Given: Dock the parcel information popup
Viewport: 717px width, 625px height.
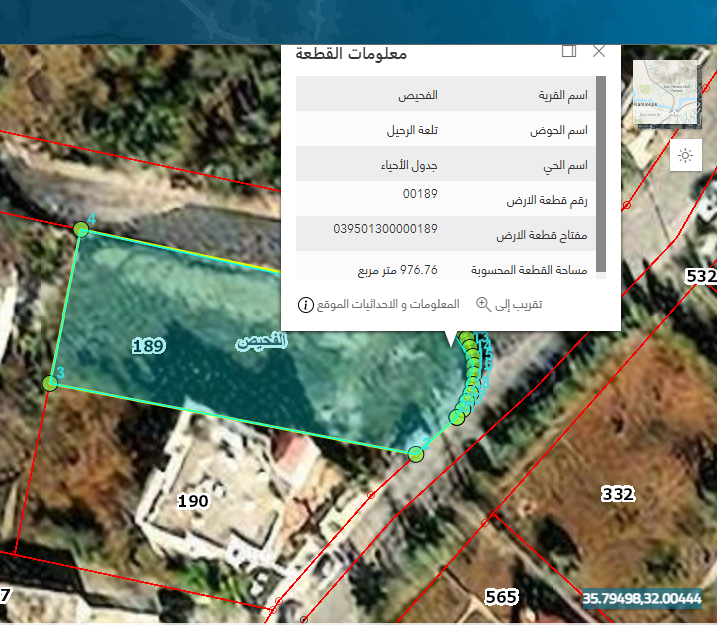Looking at the screenshot, I should [x=569, y=51].
